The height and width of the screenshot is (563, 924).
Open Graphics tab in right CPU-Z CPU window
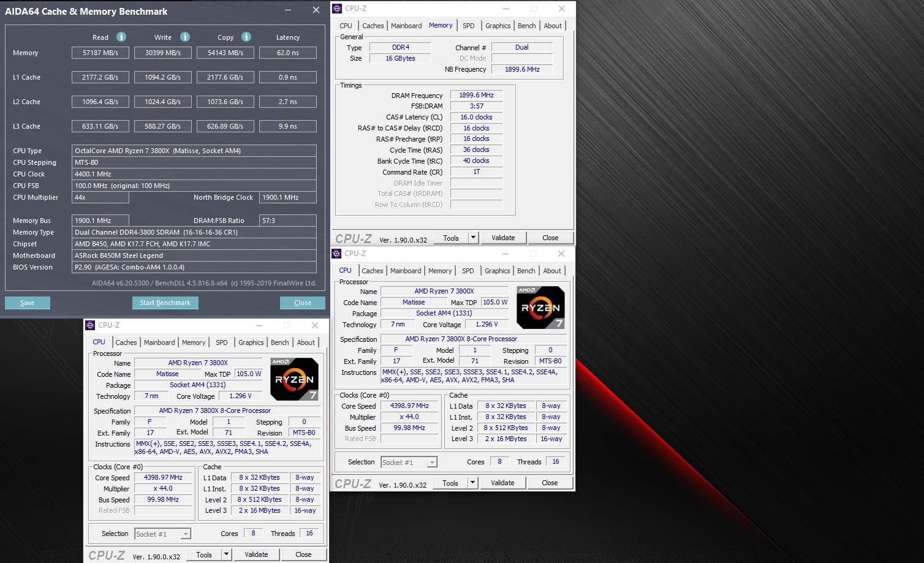tap(497, 271)
